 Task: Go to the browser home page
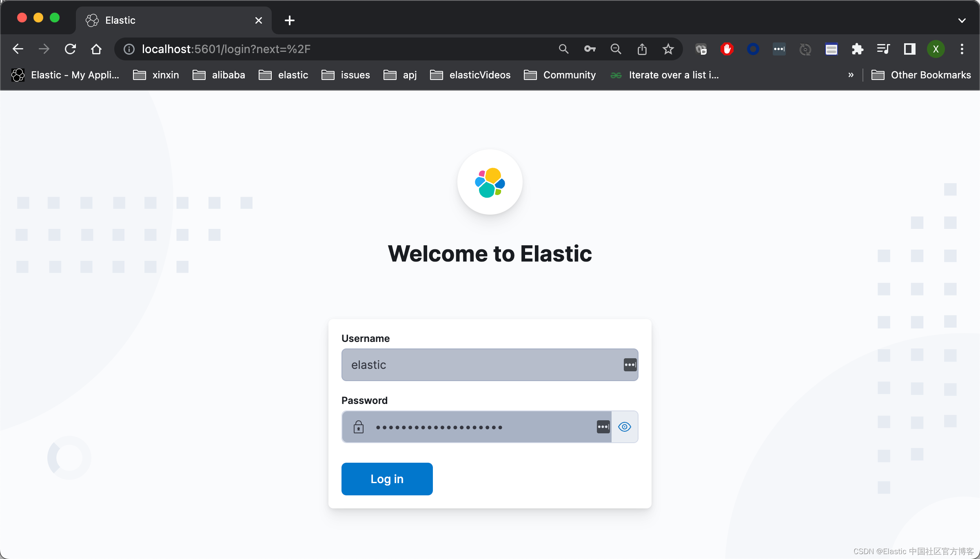click(x=96, y=49)
